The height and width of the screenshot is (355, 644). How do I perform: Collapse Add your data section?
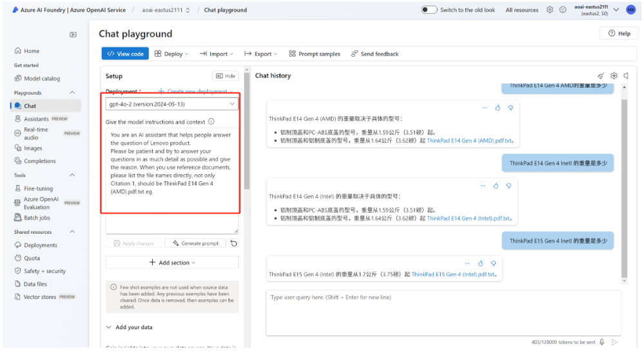coord(109,327)
